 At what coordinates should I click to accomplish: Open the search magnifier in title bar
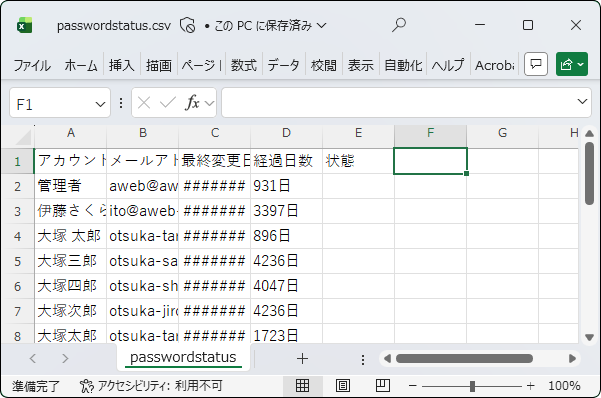click(x=399, y=25)
